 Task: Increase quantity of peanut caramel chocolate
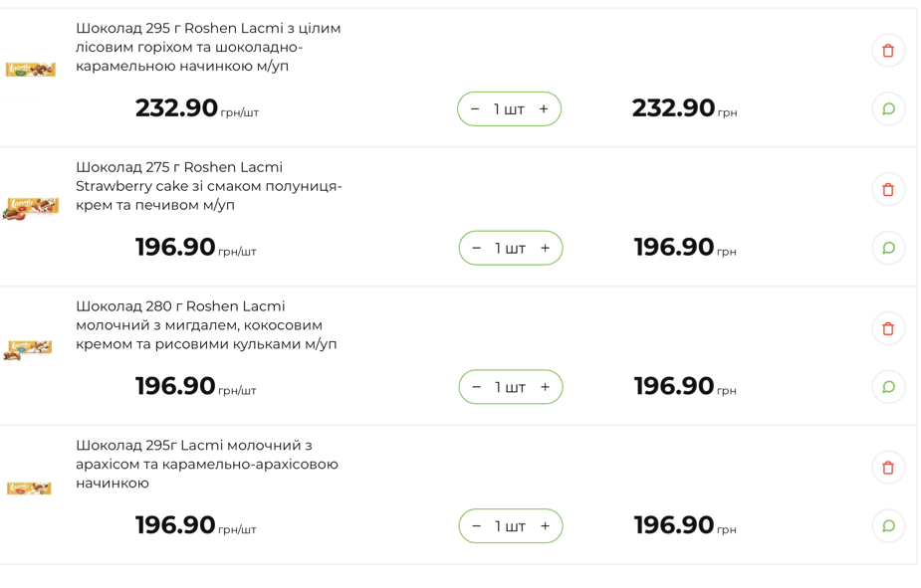coord(545,526)
